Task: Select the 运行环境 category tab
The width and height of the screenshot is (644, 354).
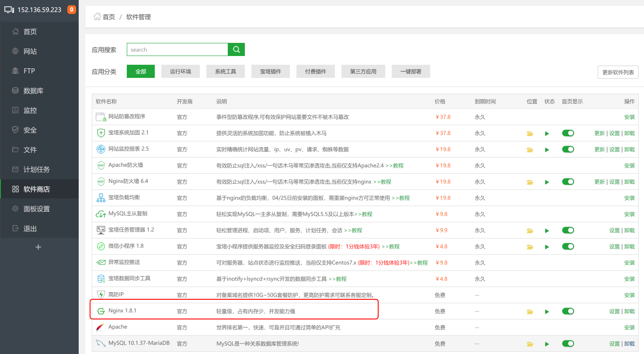Action: tap(181, 71)
